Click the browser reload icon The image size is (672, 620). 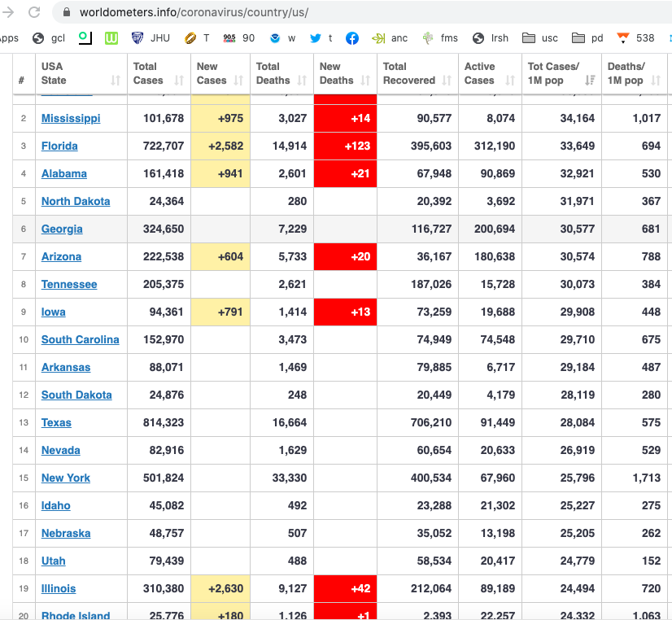(34, 12)
